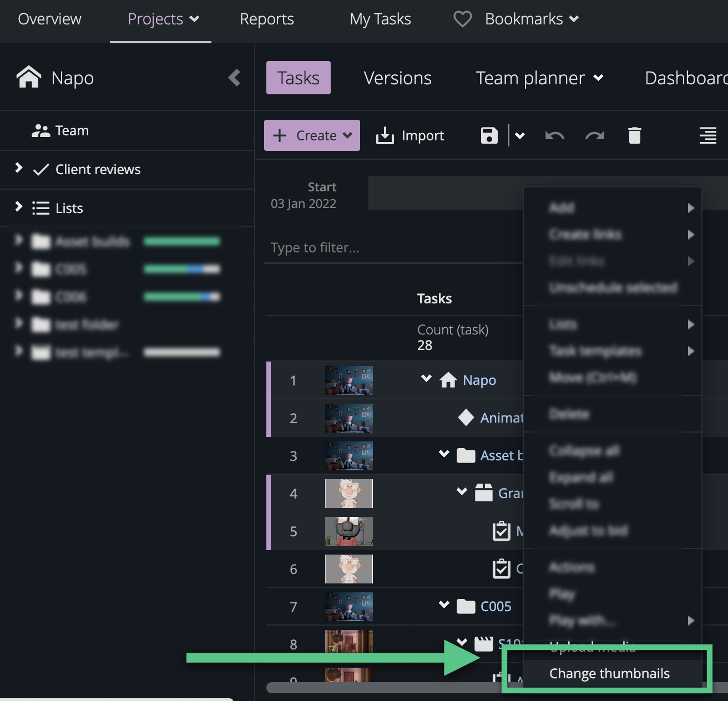Expand the Lists section
The height and width of the screenshot is (701, 728).
click(19, 207)
